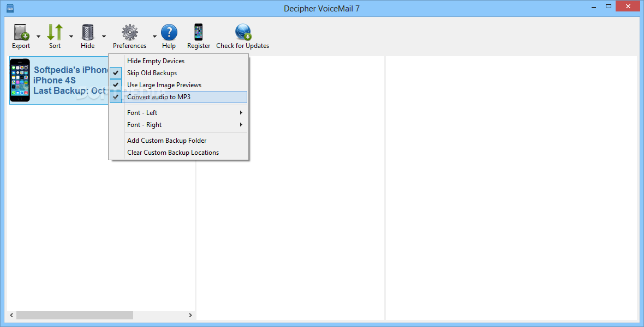Screen dimensions: 644x327
Task: Select the Softpedia's iPhone device entry
Action: click(59, 81)
